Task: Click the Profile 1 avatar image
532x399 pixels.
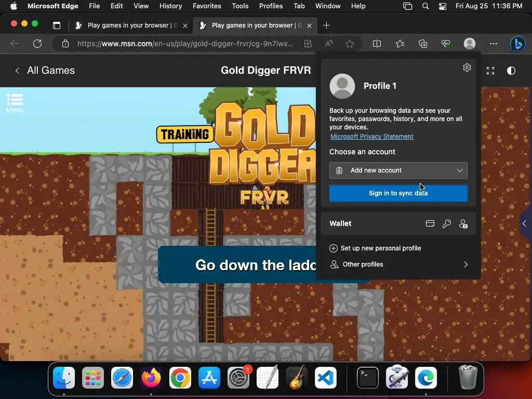Action: pos(342,86)
